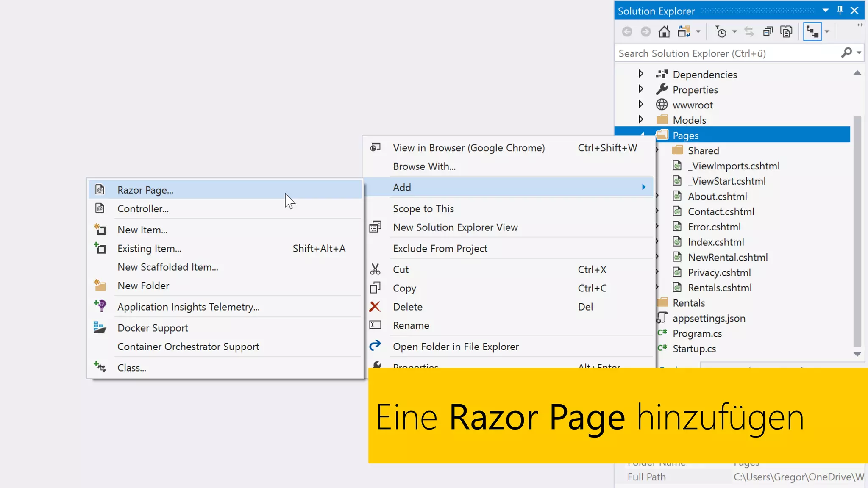Select Startup.cs file
This screenshot has height=488, width=868.
coord(694,349)
